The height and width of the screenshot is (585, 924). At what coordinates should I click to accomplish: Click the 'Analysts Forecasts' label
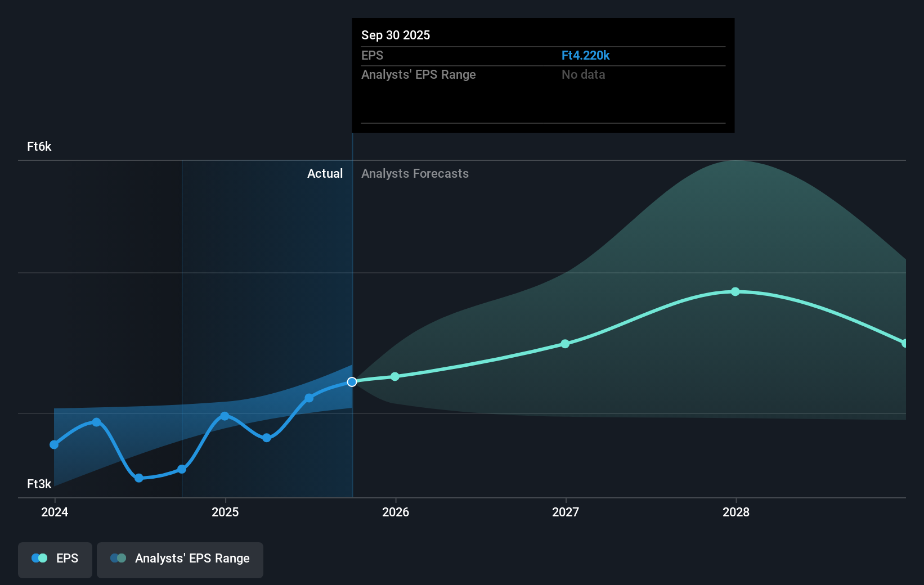tap(415, 173)
